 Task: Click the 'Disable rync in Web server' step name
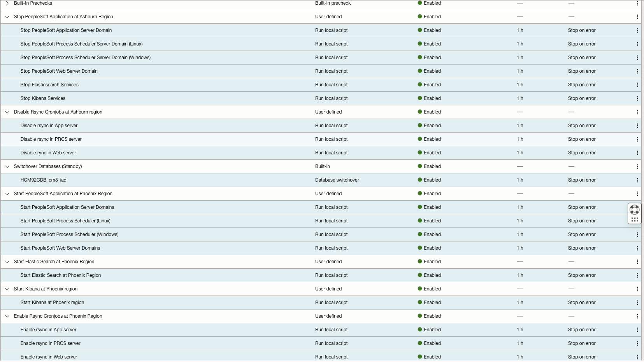pos(48,153)
